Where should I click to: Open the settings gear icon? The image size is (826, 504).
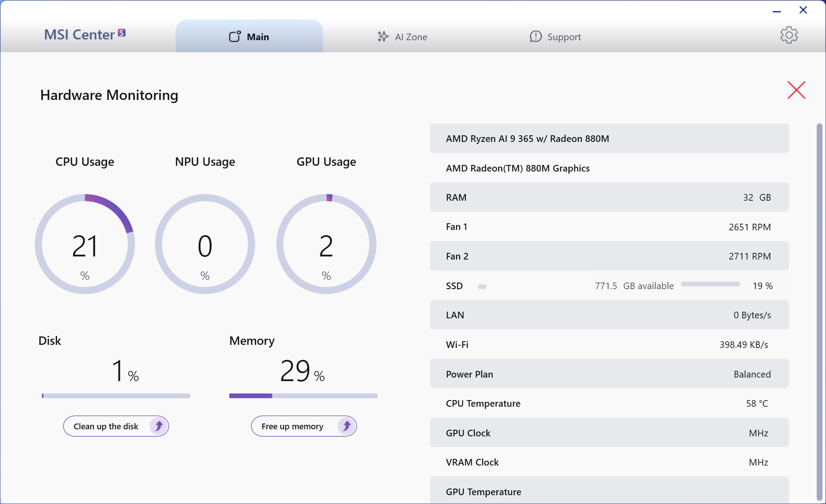(789, 35)
